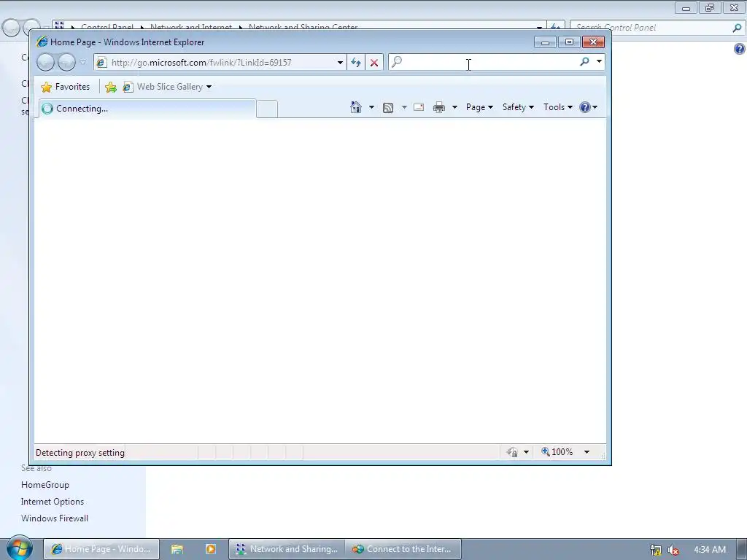This screenshot has height=560, width=747.
Task: Click the IE title bar icon
Action: tap(42, 42)
